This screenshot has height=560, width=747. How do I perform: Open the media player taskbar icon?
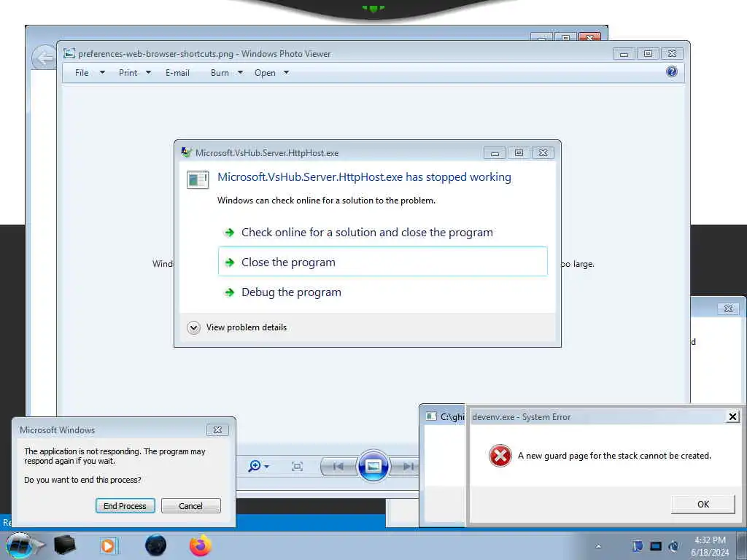108,545
